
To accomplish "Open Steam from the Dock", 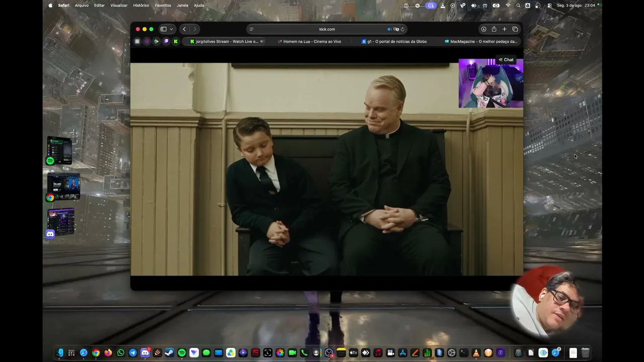I will 170,353.
